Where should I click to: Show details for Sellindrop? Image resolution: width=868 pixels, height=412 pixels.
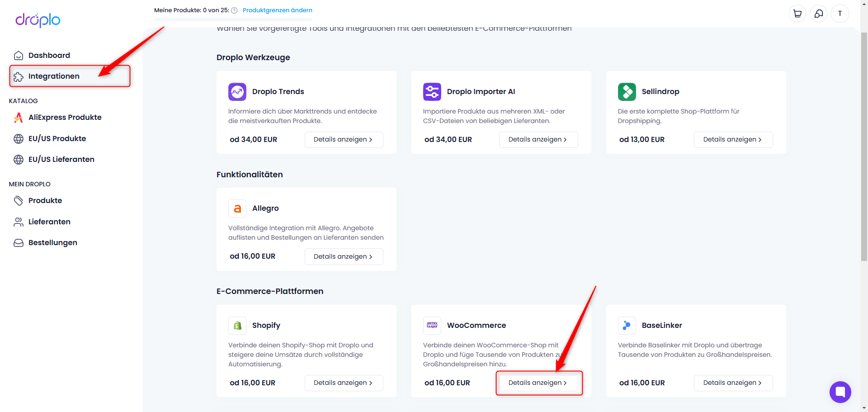click(x=733, y=139)
